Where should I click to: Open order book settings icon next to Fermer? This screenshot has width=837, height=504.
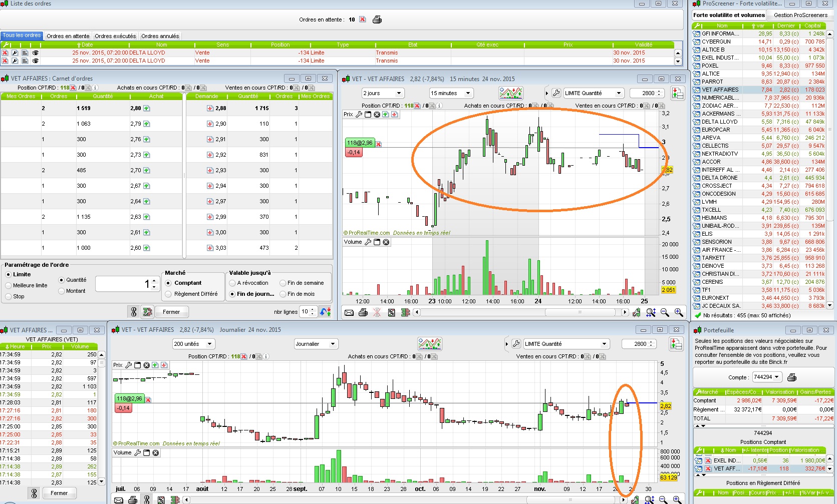[147, 312]
